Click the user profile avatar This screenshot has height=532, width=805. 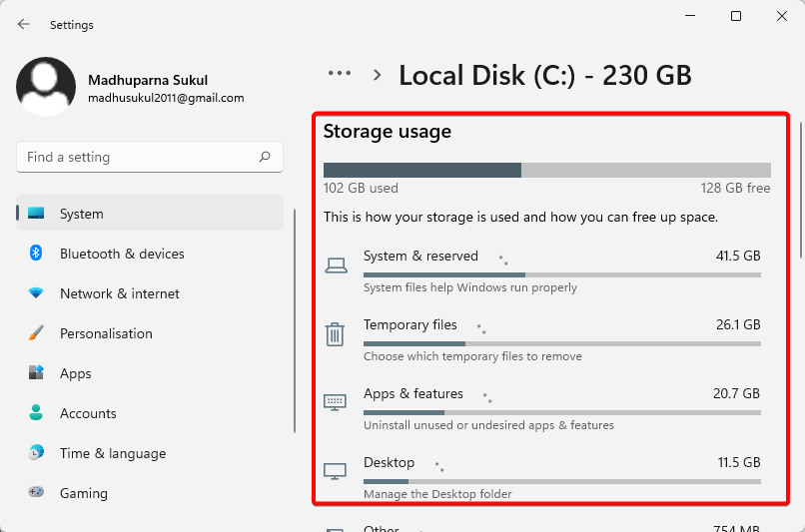click(x=46, y=87)
